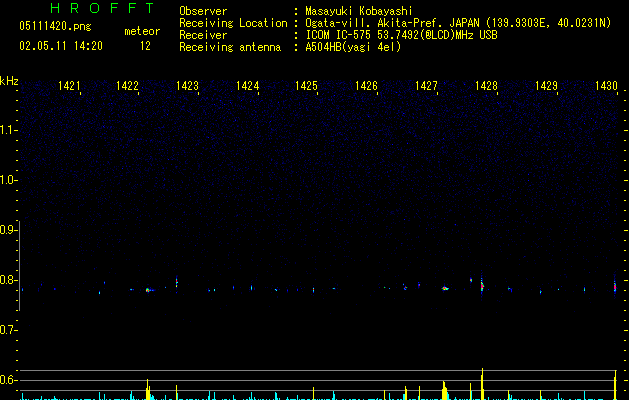Click the meteor echo between 1422 and 1423
Image resolution: width=629 pixels, height=400 pixels.
point(148,290)
